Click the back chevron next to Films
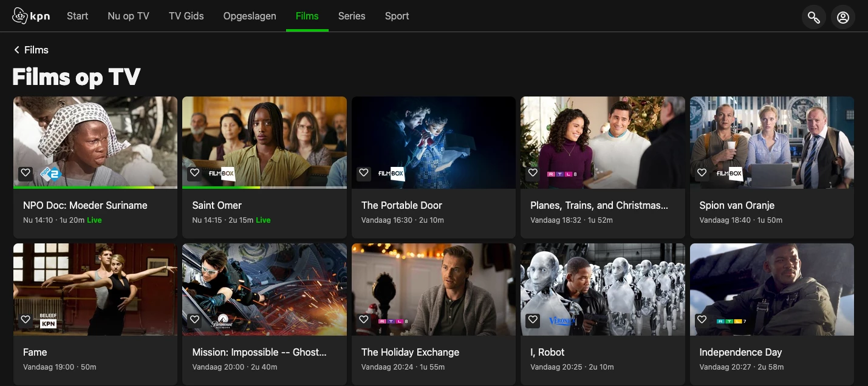The width and height of the screenshot is (868, 386). point(16,50)
